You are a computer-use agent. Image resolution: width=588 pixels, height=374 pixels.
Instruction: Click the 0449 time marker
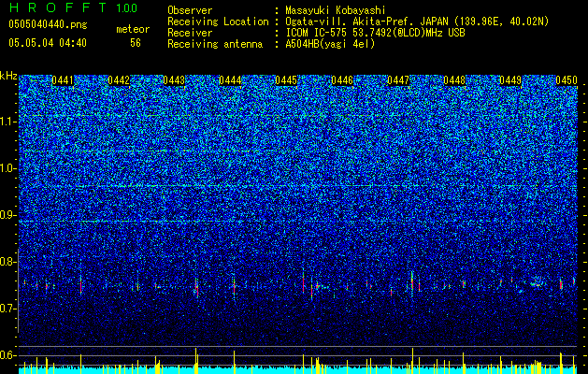(x=510, y=80)
